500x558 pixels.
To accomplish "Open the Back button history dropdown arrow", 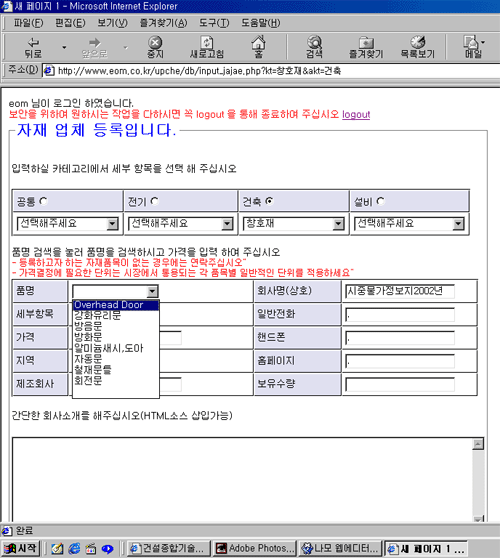I will (64, 47).
